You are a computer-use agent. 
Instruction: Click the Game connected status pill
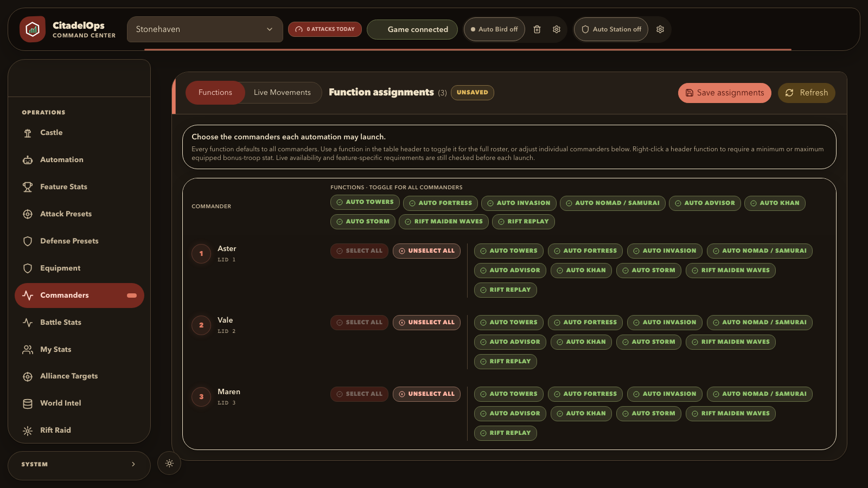click(412, 29)
